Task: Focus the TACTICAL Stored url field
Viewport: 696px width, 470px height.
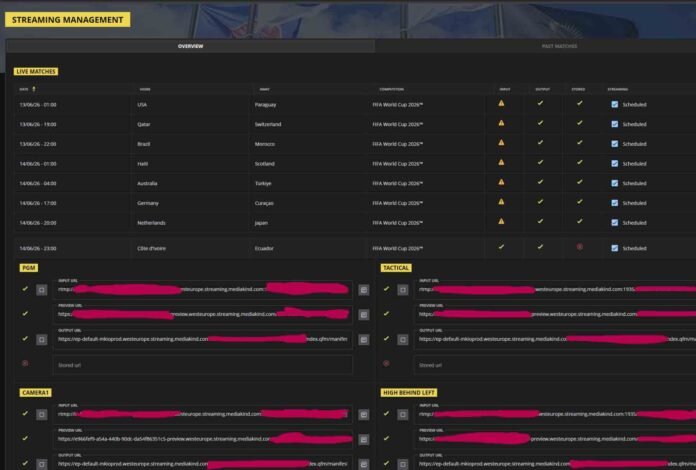Action: (x=555, y=365)
